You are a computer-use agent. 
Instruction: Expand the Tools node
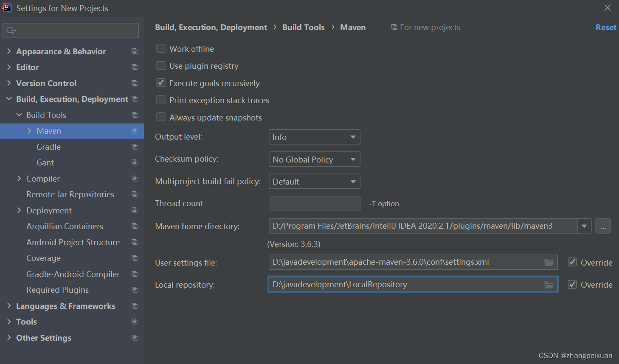[9, 322]
